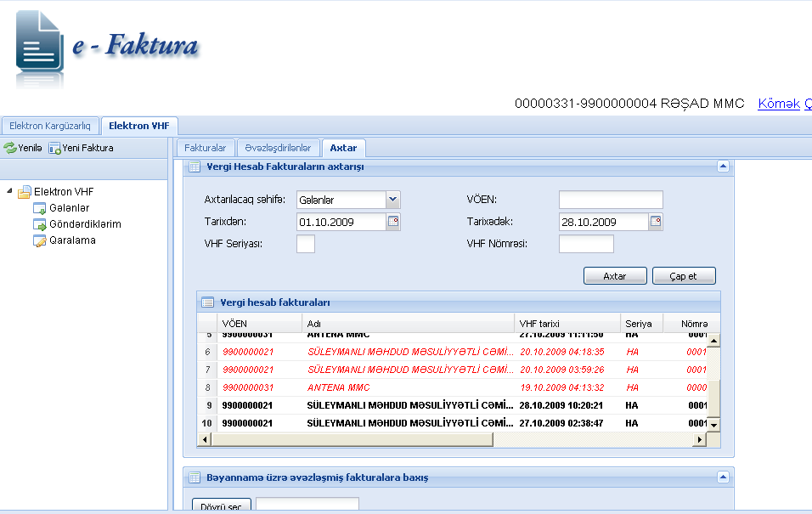Click the Göndərdiklərim sent icon

[39, 224]
